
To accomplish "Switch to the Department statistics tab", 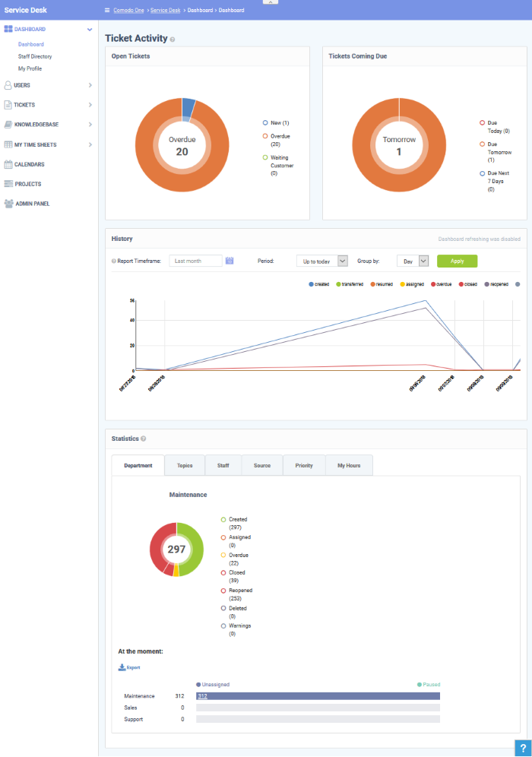I will click(138, 465).
